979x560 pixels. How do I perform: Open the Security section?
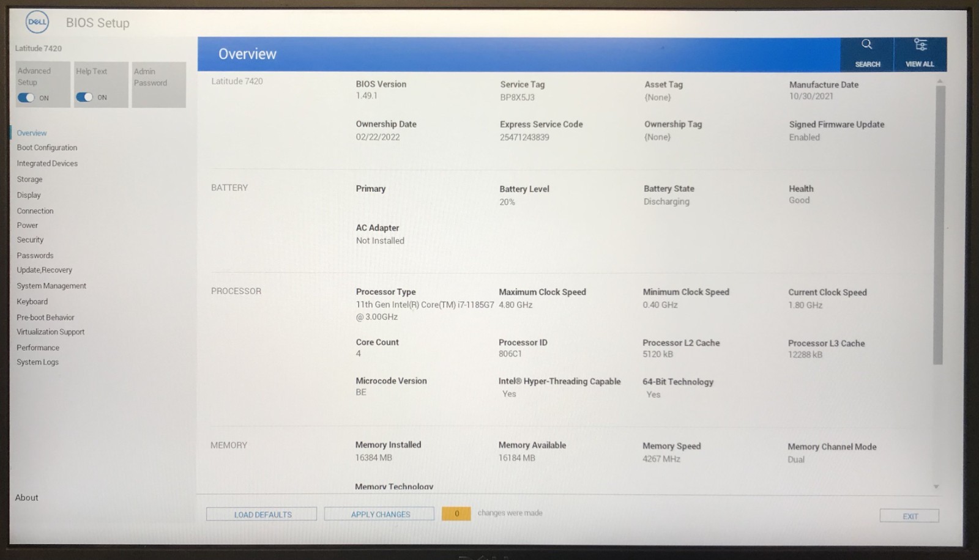pyautogui.click(x=31, y=240)
